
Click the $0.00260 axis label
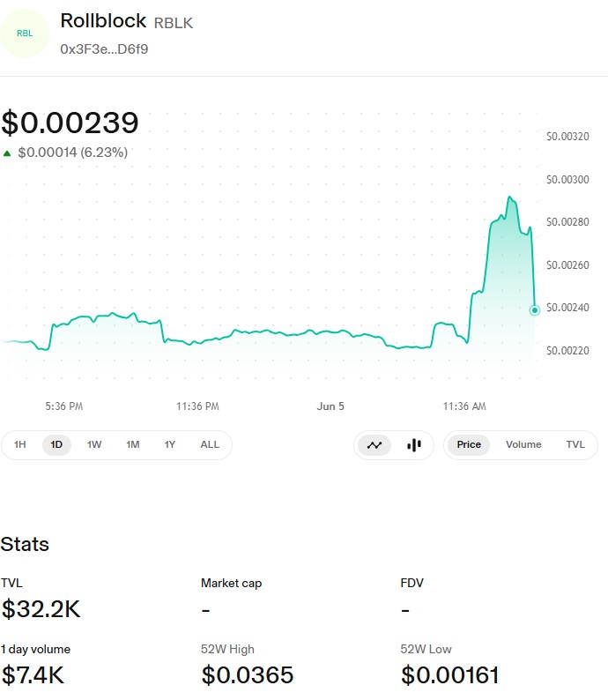click(567, 265)
